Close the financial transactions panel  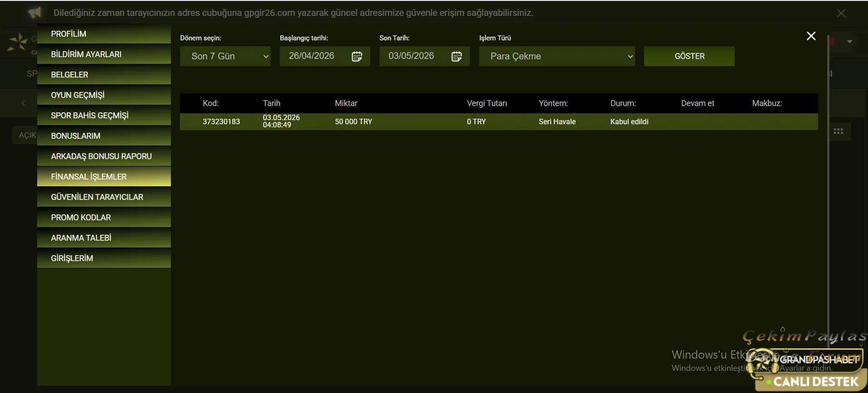pyautogui.click(x=811, y=36)
